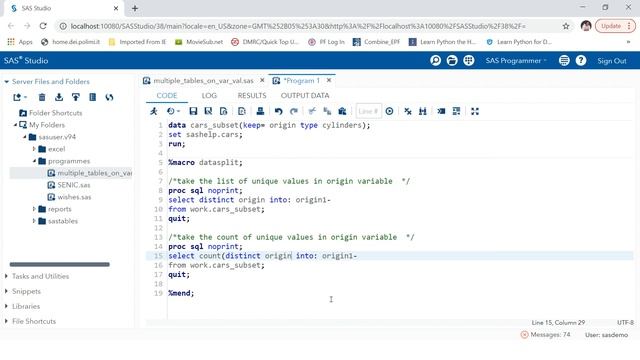Image resolution: width=640 pixels, height=360 pixels.
Task: Click the Open file icon in header
Action: click(x=452, y=60)
